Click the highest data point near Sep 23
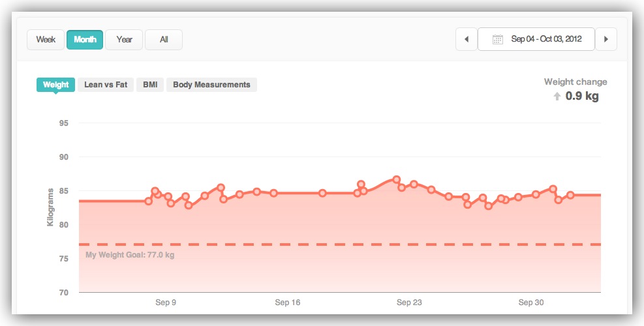644x326 pixels. point(397,179)
